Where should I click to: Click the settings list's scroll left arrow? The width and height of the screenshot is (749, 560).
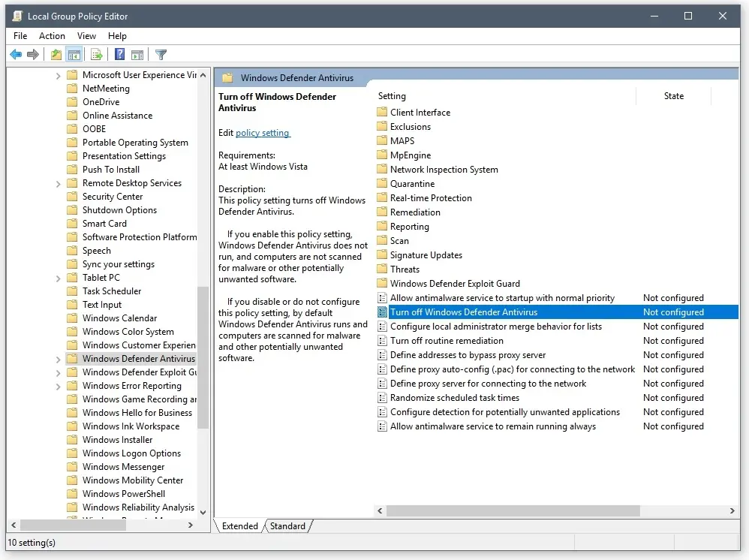click(380, 510)
